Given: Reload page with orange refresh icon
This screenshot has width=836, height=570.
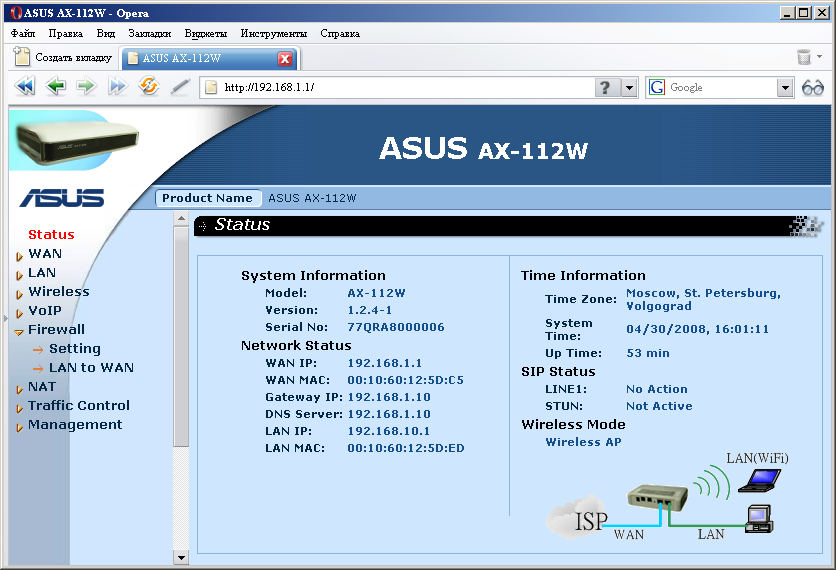Looking at the screenshot, I should [x=149, y=86].
